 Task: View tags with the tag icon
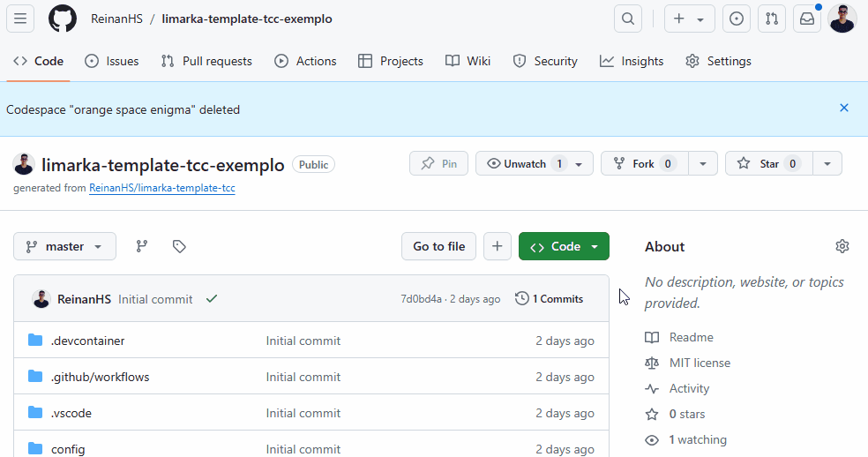(179, 246)
